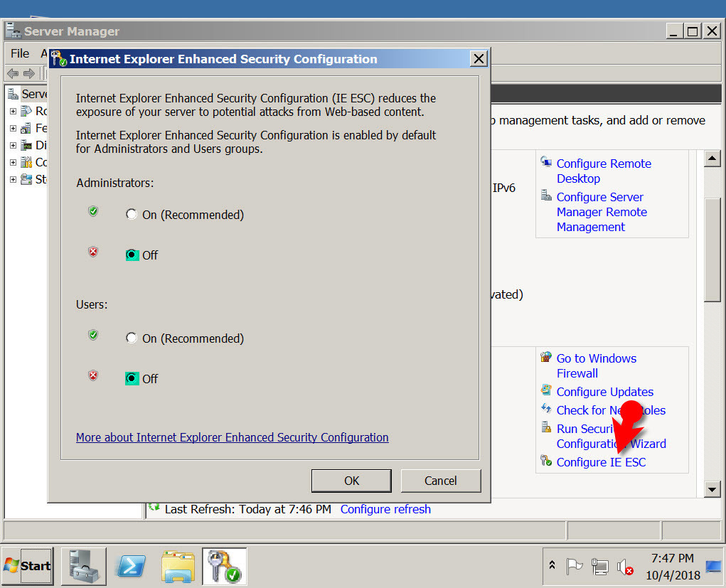This screenshot has height=588, width=726.
Task: Expand the Roles node
Action: (13, 111)
